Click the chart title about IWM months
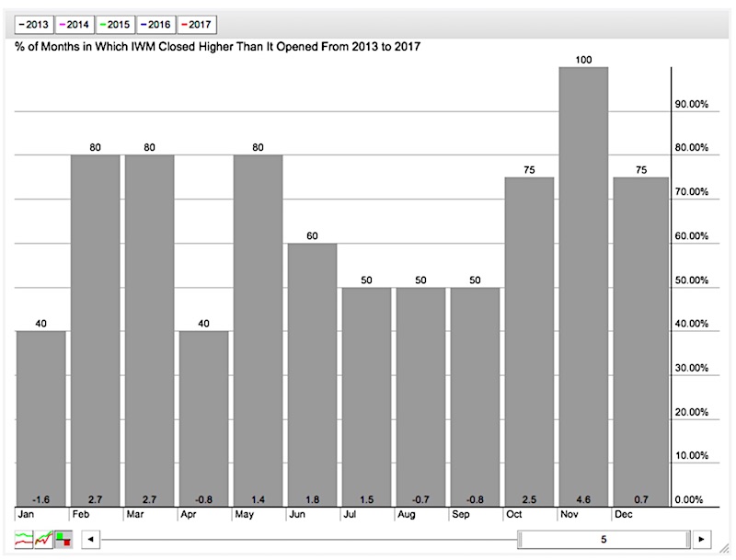736x560 pixels. (218, 47)
